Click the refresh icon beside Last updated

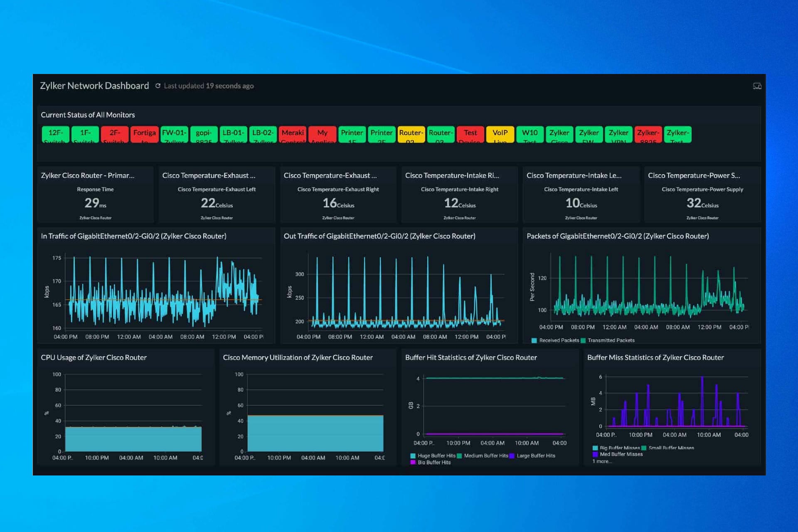(x=158, y=86)
